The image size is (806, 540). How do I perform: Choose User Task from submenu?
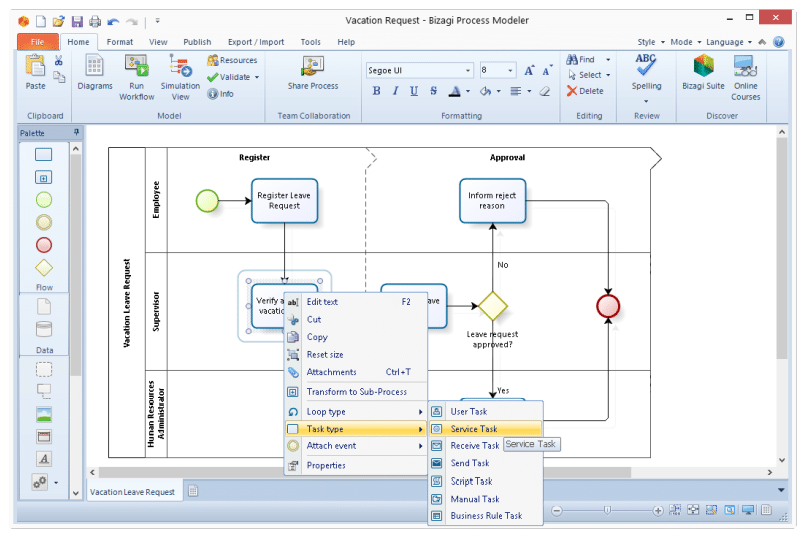tap(485, 412)
